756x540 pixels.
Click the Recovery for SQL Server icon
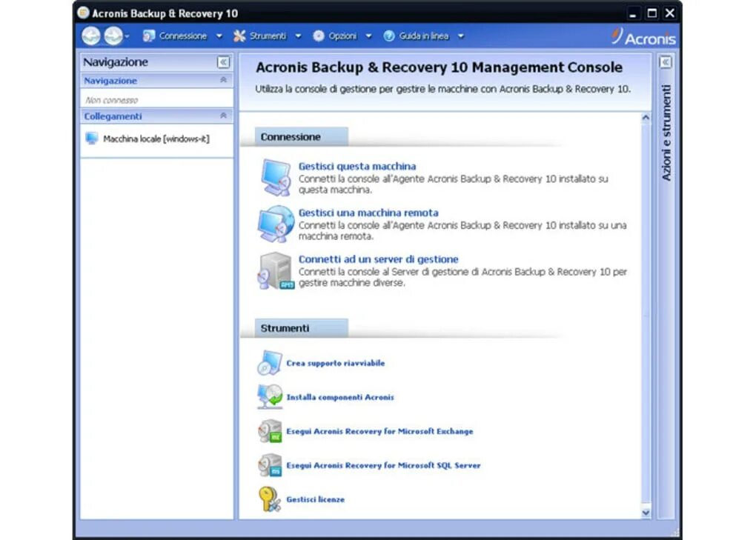pyautogui.click(x=270, y=465)
